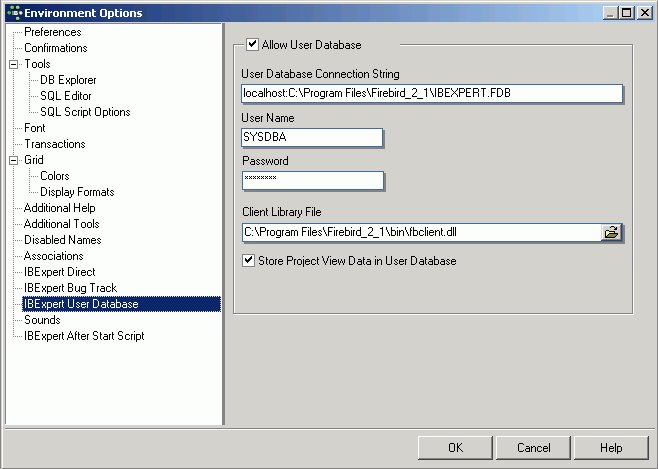Open the IBExpert Direct page
Image resolution: width=658 pixels, height=469 pixels.
60,271
